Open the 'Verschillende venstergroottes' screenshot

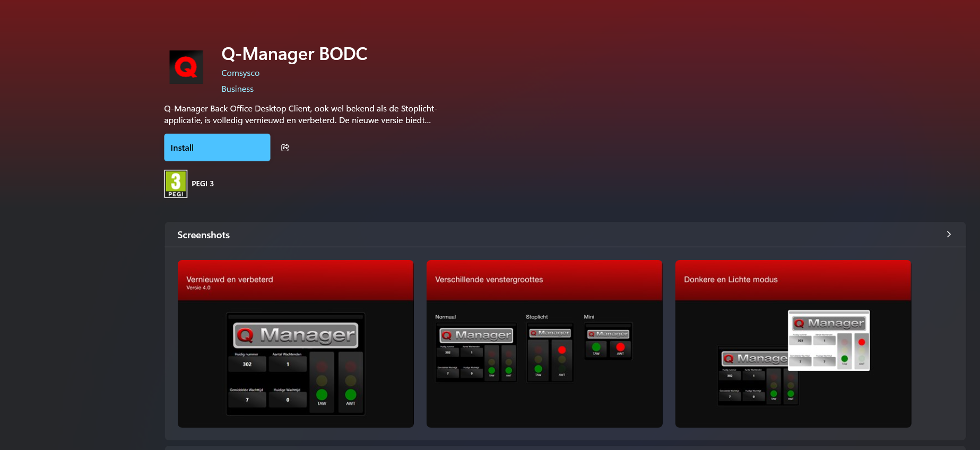[x=544, y=343]
